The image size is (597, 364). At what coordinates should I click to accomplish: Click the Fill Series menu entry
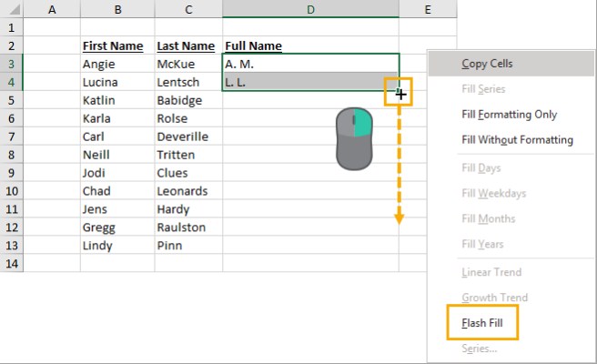511,88
